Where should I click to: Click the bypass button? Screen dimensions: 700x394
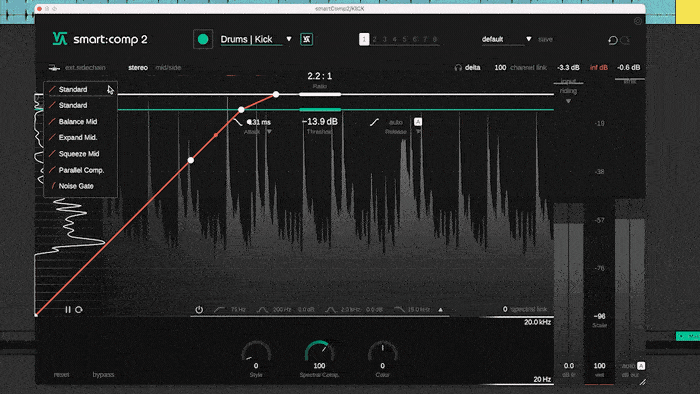[x=103, y=374]
